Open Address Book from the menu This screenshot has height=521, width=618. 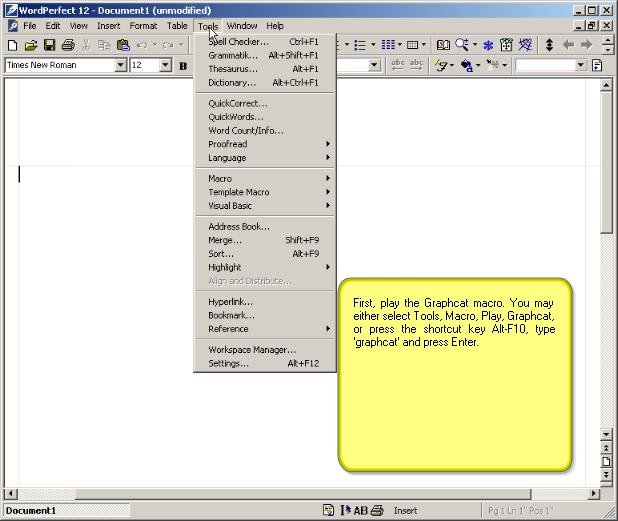[265, 227]
